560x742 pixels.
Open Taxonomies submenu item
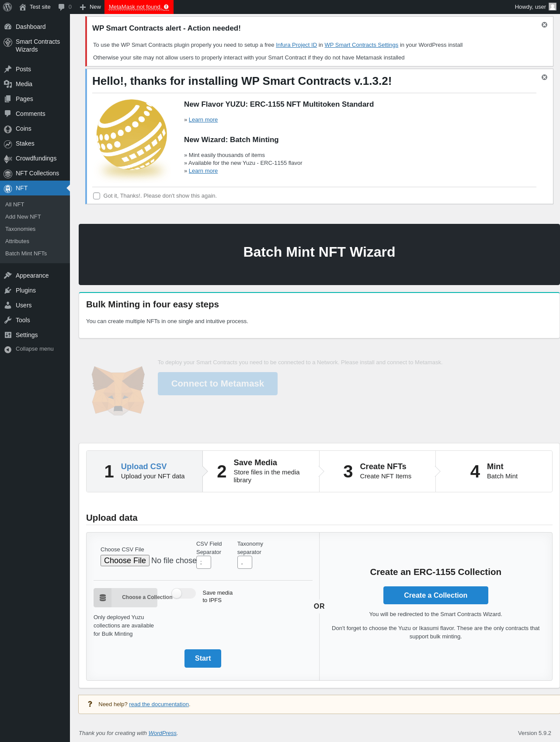pos(20,229)
